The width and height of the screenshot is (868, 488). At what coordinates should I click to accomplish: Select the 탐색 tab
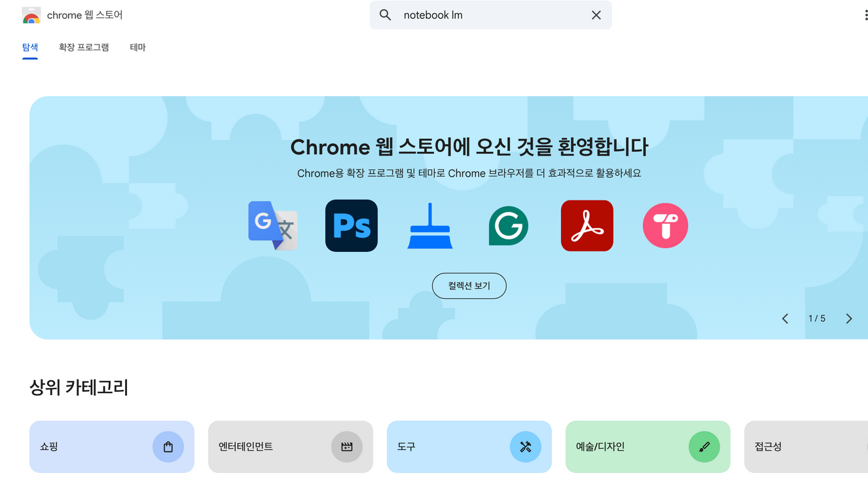[30, 47]
